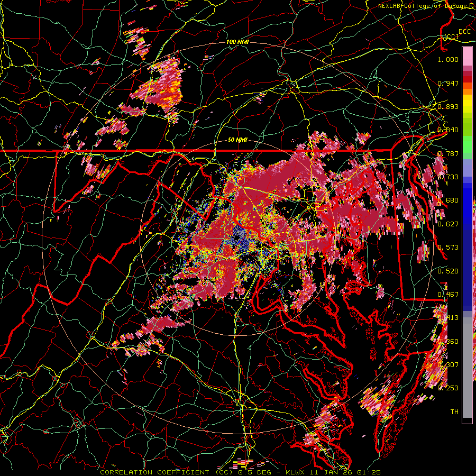
Task: Select the 0.573 scale value
Action: point(448,248)
